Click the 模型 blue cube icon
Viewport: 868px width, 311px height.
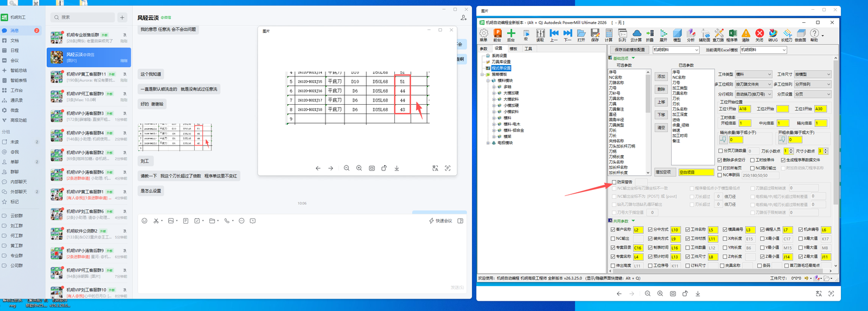677,34
